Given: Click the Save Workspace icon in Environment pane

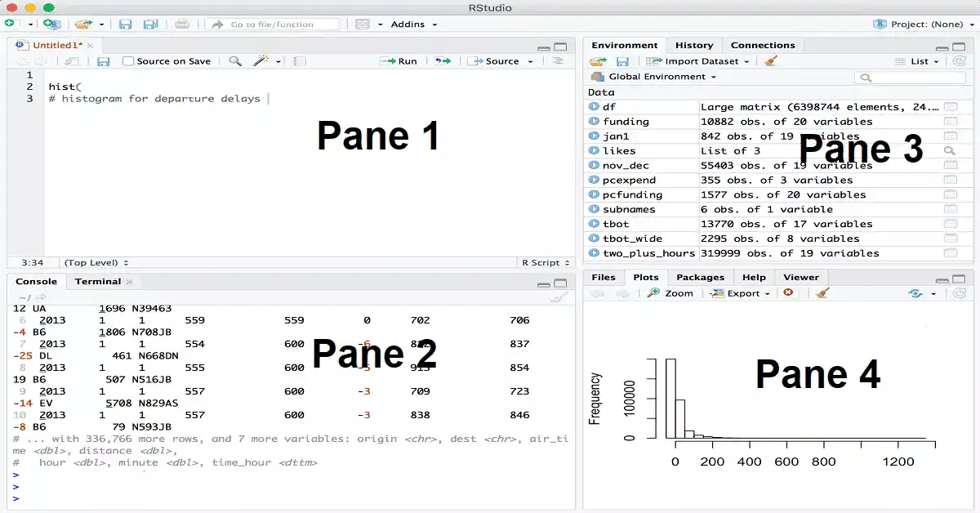Looking at the screenshot, I should [622, 61].
